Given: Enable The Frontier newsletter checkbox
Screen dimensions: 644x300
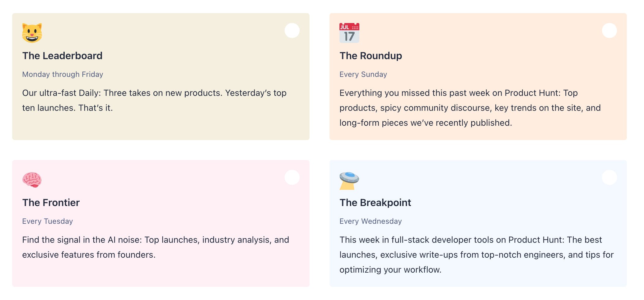Looking at the screenshot, I should tap(292, 177).
